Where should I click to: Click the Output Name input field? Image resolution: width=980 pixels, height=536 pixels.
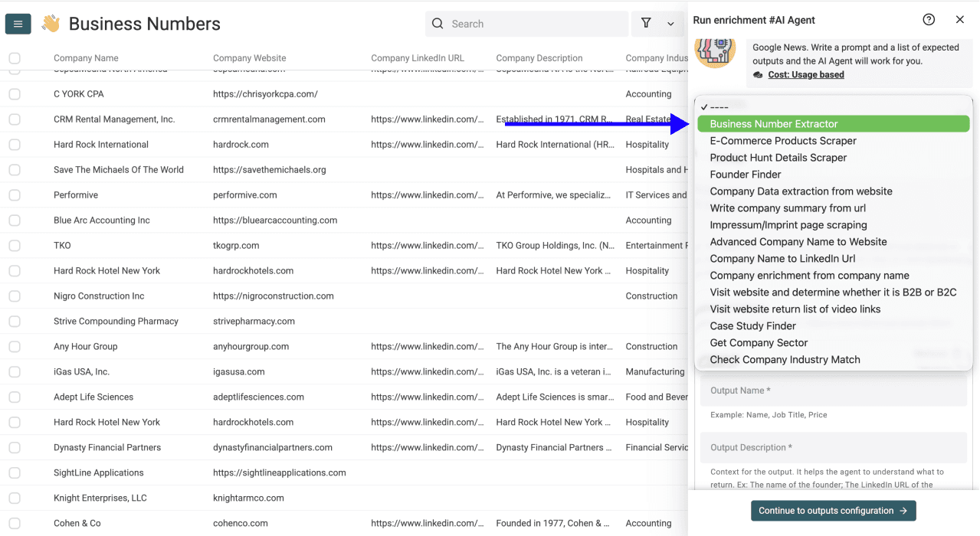[x=833, y=391]
